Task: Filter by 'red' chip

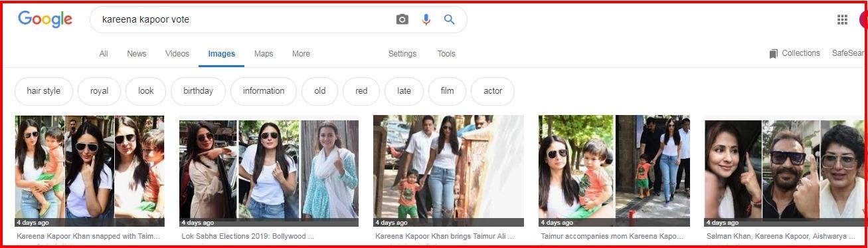Action: pyautogui.click(x=361, y=91)
